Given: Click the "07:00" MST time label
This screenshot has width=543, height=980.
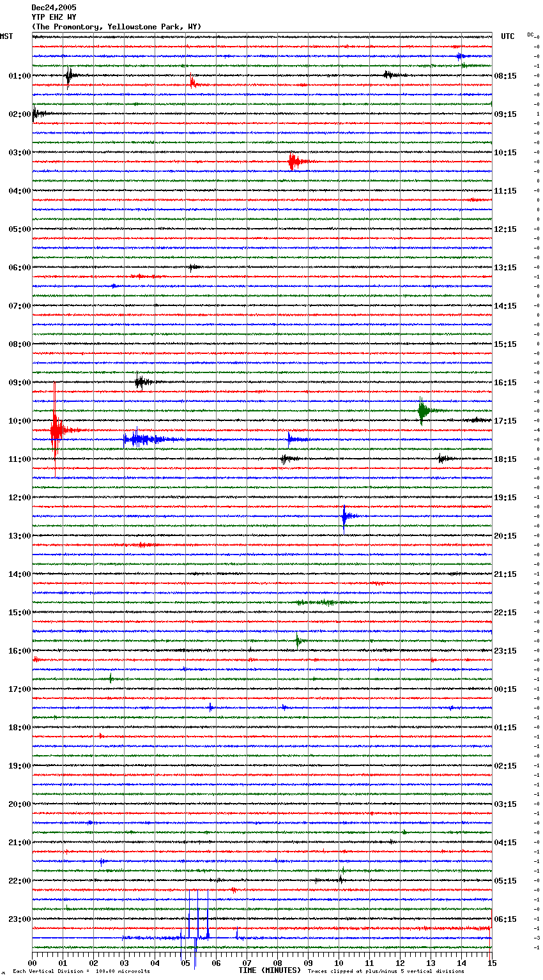Looking at the screenshot, I should [19, 306].
